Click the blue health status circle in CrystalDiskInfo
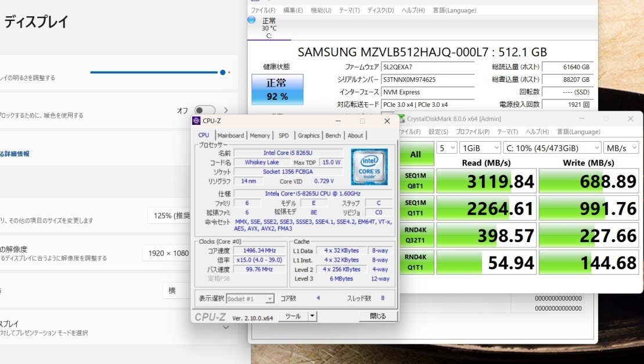This screenshot has height=364, width=644. [252, 20]
